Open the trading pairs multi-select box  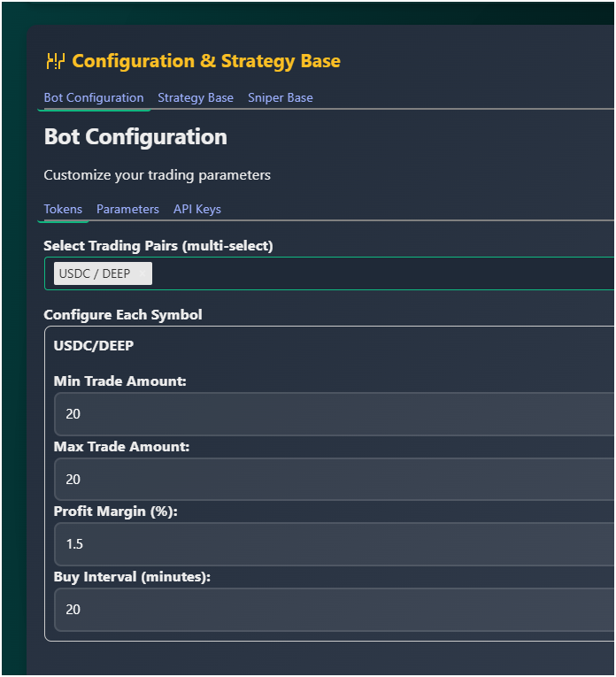[x=329, y=273]
